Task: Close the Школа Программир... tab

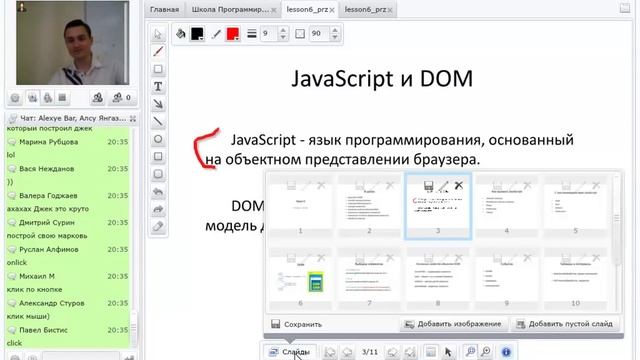Action: (273, 10)
